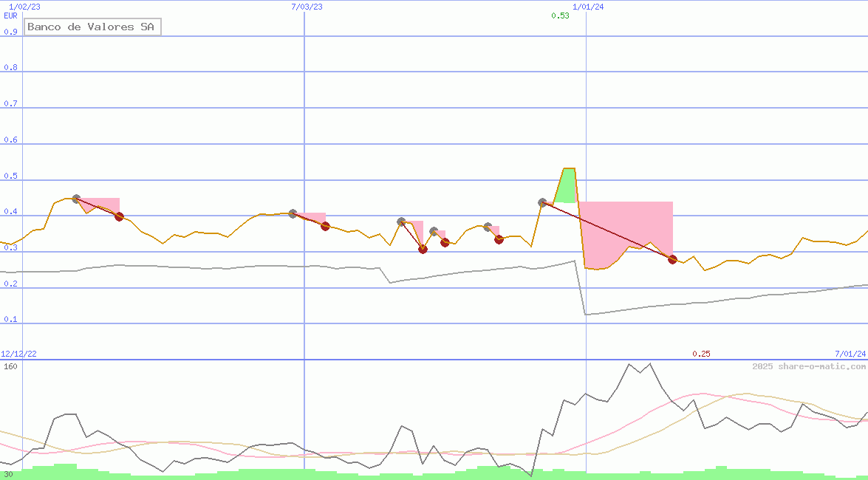Viewport: 868px width, 480px height.
Task: Select the green shaded profit area
Action: click(x=565, y=187)
